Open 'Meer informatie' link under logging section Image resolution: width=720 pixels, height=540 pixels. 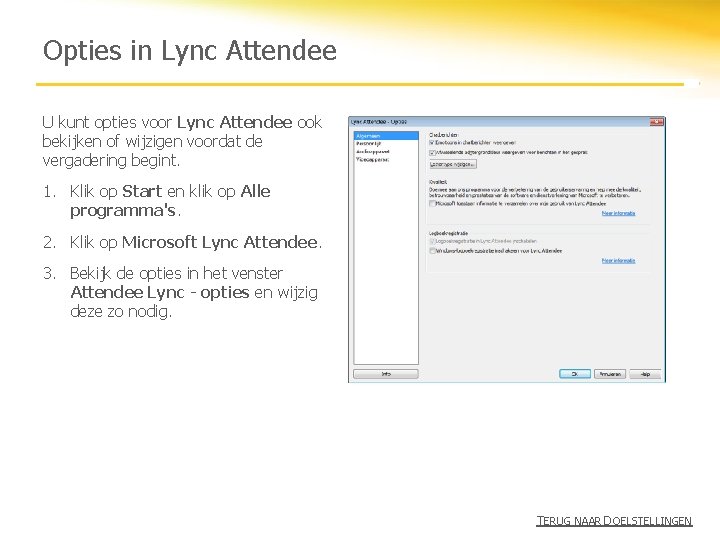tap(618, 260)
